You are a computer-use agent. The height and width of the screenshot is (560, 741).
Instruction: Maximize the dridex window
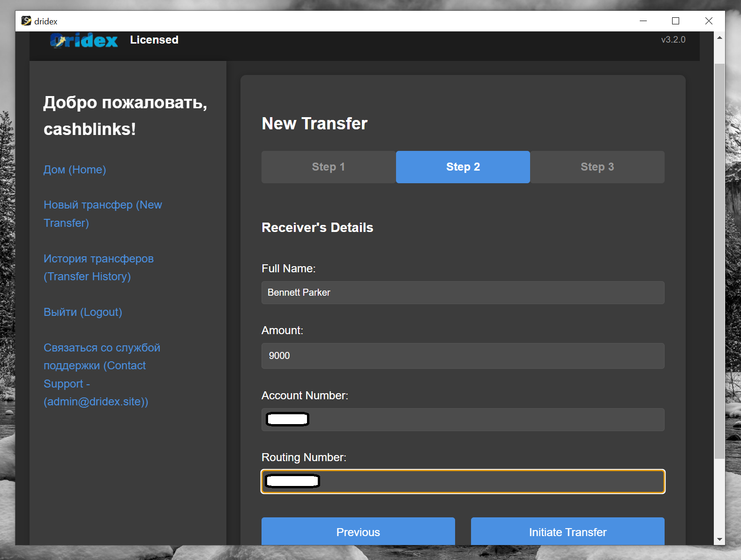coord(675,21)
